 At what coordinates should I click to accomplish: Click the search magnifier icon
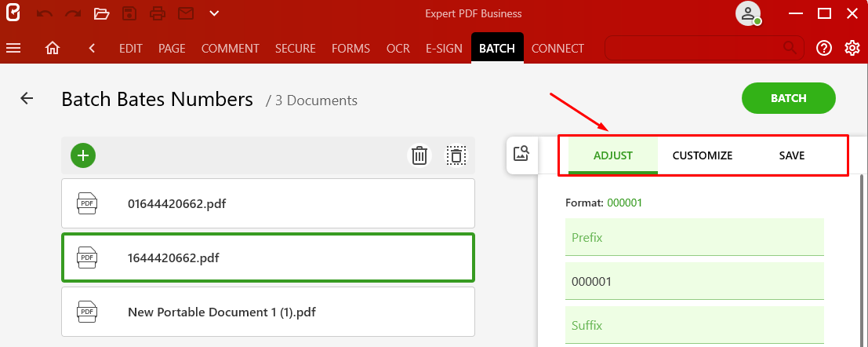(790, 48)
